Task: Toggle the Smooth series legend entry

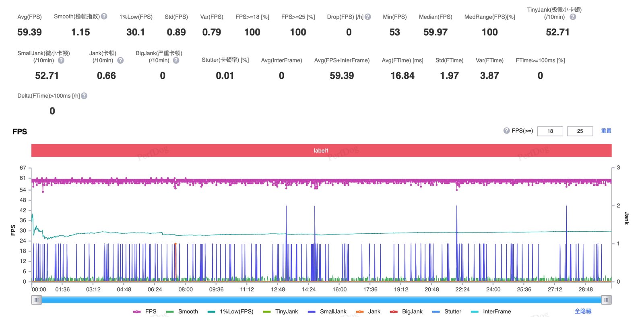Action: pyautogui.click(x=182, y=311)
